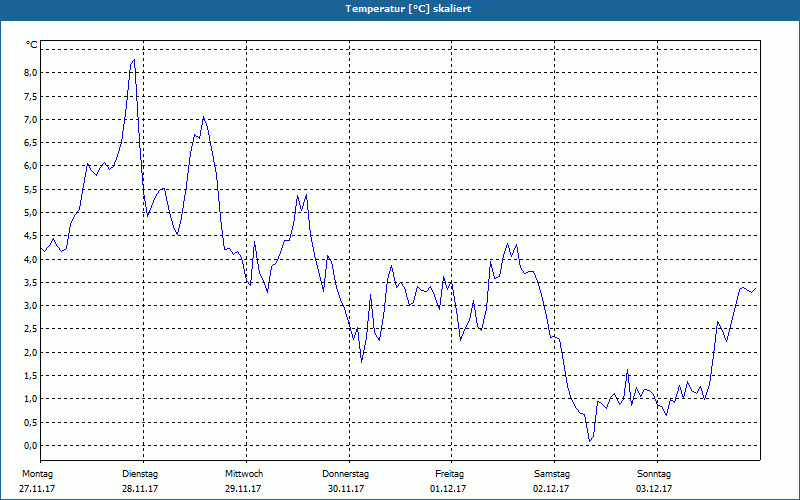Click the '5,5' y-axis value

[x=31, y=190]
